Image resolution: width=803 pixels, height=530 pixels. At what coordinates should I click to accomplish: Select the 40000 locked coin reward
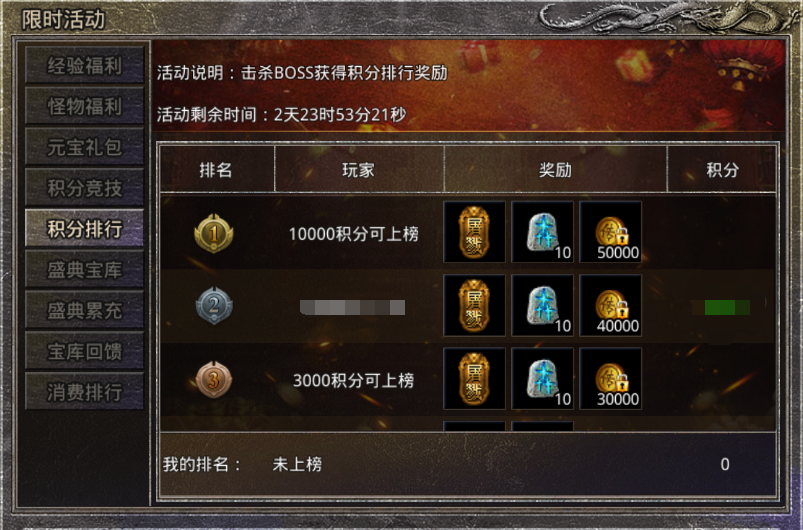610,305
